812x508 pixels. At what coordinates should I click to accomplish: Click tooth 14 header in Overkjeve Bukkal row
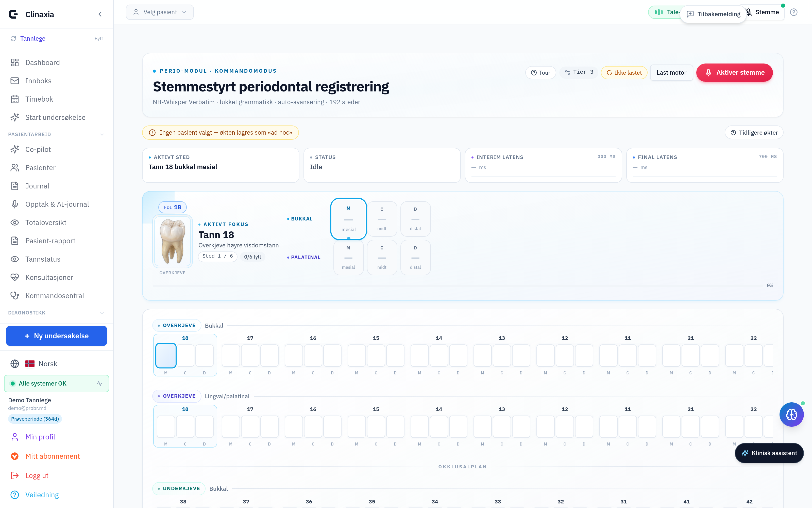click(439, 338)
